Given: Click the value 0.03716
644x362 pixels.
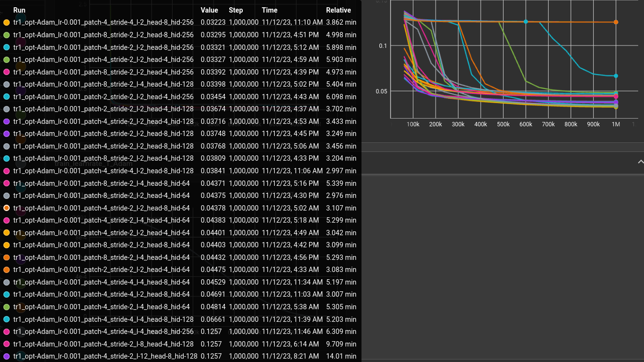Looking at the screenshot, I should tap(213, 121).
